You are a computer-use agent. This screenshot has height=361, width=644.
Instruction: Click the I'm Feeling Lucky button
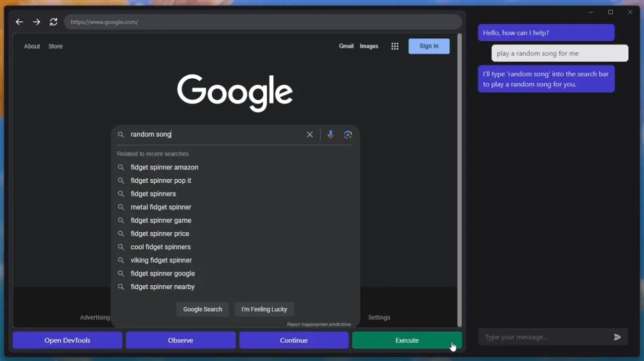[264, 310]
